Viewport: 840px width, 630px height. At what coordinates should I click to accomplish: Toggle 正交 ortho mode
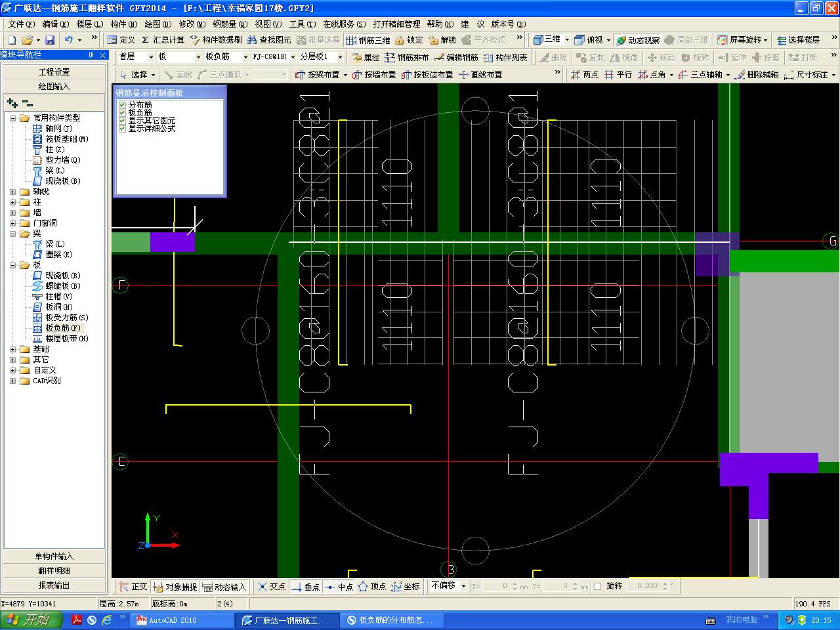click(x=133, y=586)
